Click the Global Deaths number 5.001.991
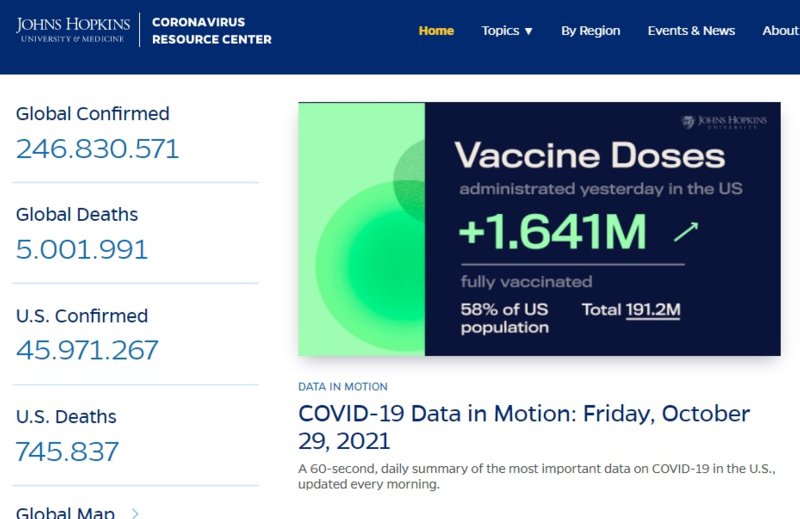Image resolution: width=800 pixels, height=519 pixels. (x=82, y=250)
